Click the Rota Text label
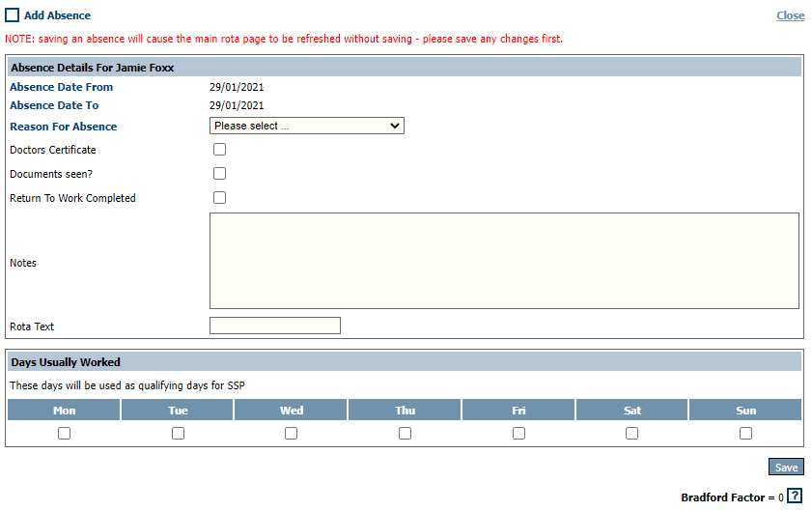This screenshot has width=812, height=511. pos(32,326)
